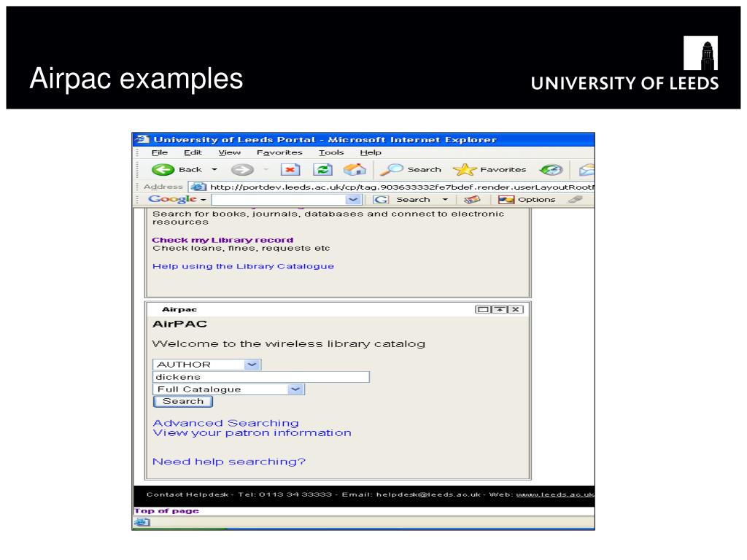The width and height of the screenshot is (747, 560).
Task: Click the Google toolbar Search G icon
Action: [381, 200]
